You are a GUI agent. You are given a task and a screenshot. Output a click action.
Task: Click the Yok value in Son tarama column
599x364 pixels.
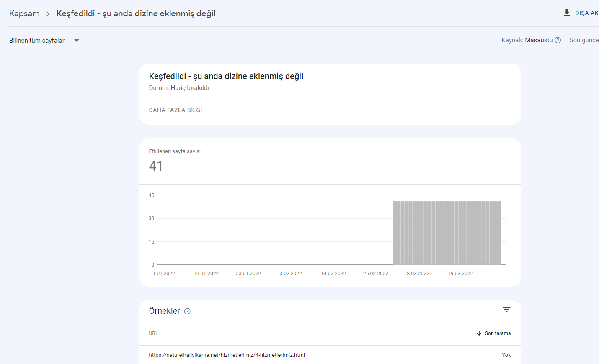point(506,355)
